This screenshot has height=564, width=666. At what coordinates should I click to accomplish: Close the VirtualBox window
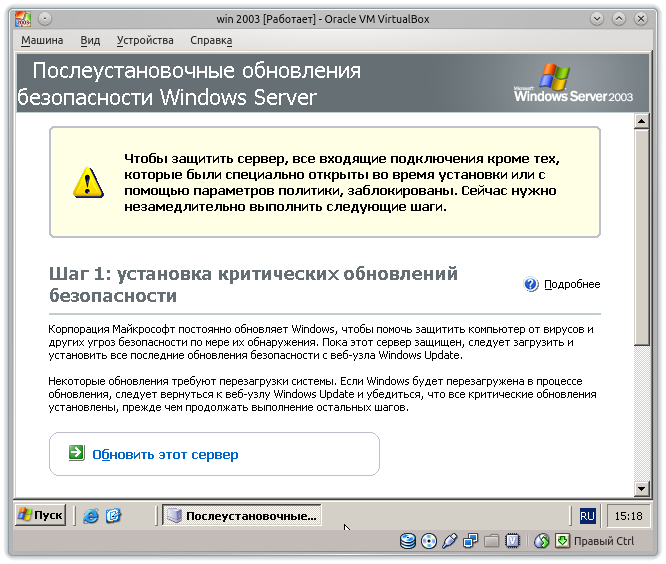pos(641,19)
